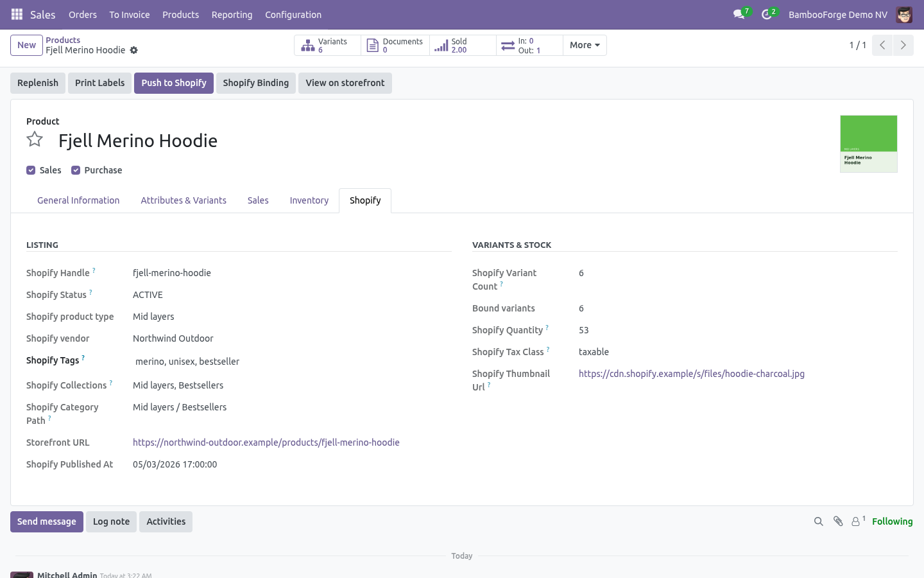Open Shopify Binding
924x578 pixels.
pyautogui.click(x=256, y=83)
